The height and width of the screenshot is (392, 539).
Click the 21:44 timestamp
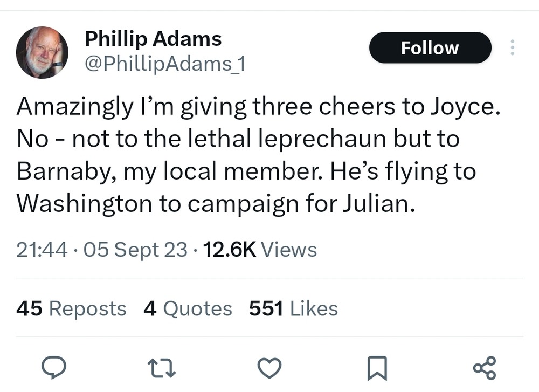pos(42,250)
